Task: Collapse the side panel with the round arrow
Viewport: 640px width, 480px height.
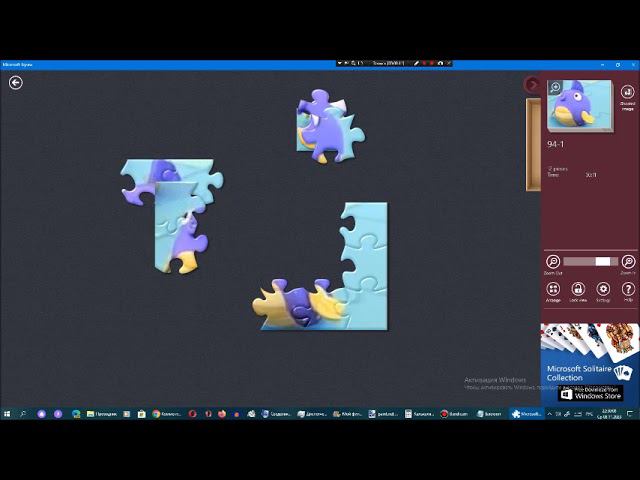Action: [532, 84]
